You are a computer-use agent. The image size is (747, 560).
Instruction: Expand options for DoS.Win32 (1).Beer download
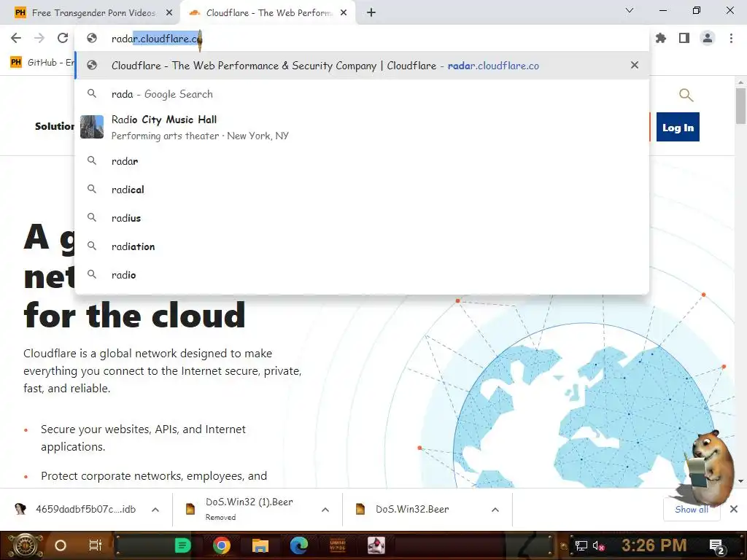(325, 510)
